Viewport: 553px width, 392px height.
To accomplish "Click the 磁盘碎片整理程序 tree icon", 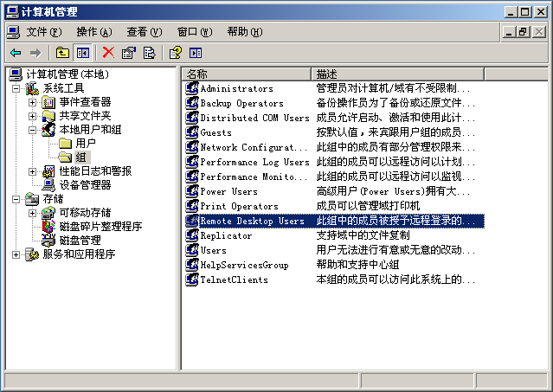I will (x=48, y=227).
